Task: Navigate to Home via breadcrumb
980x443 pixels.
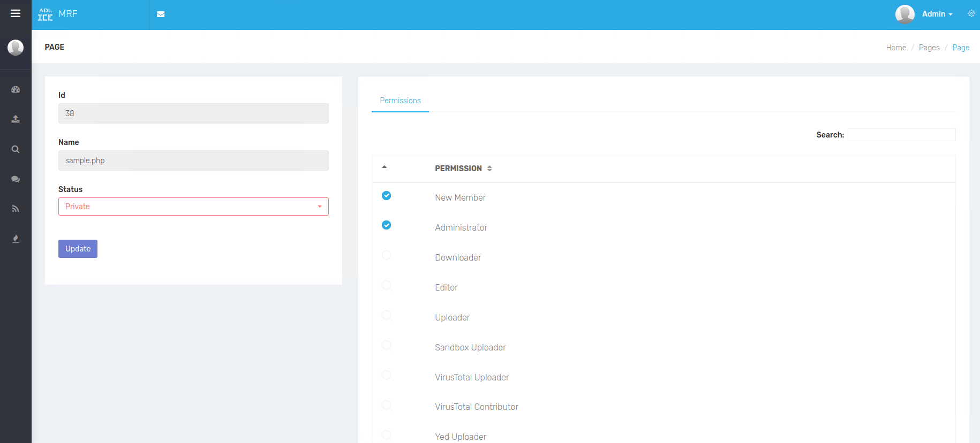Action: [895, 48]
